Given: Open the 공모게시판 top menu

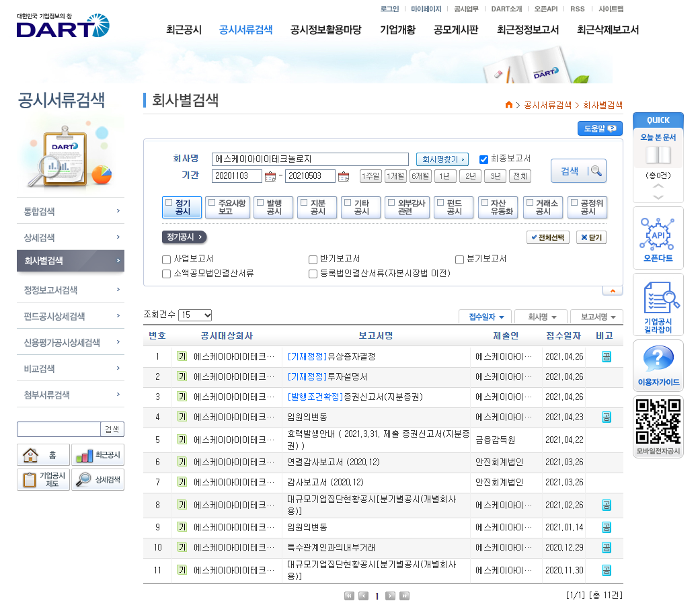Looking at the screenshot, I should pyautogui.click(x=456, y=30).
